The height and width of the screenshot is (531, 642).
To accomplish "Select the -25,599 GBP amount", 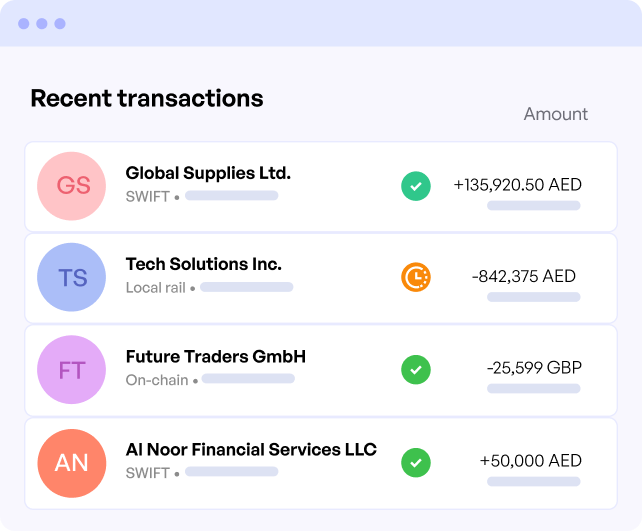I will (x=534, y=368).
